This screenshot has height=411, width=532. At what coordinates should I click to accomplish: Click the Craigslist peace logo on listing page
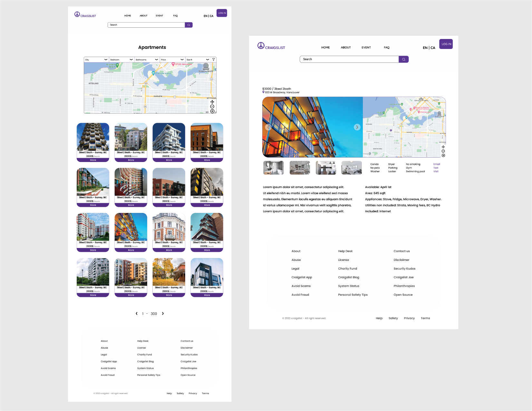tap(85, 14)
